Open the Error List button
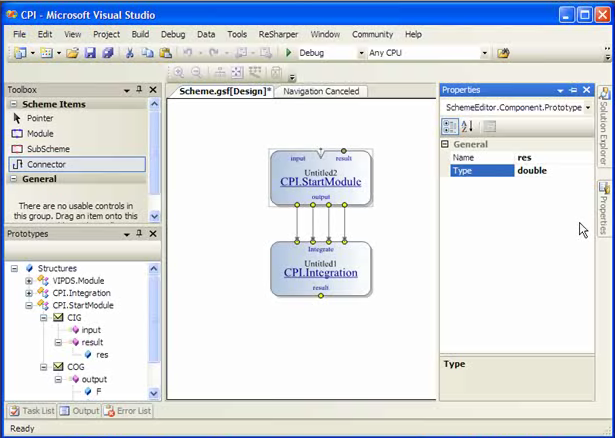Viewport: 615px width, 438px height. click(x=129, y=410)
